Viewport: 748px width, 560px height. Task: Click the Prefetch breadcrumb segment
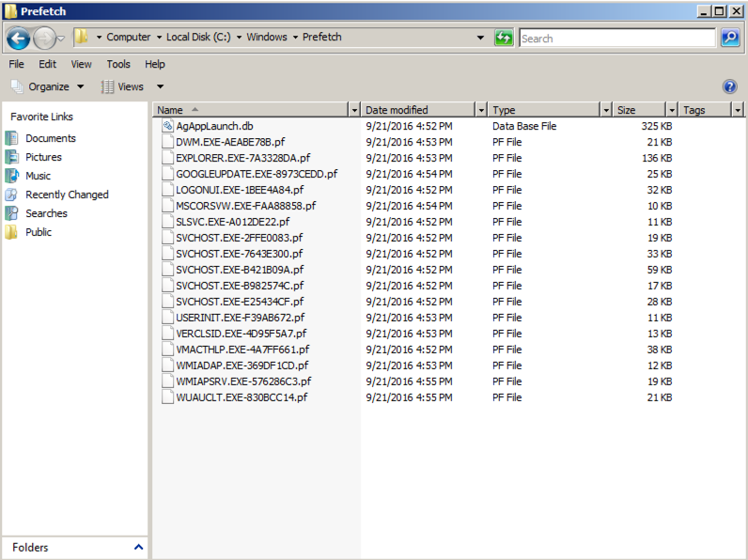(322, 37)
